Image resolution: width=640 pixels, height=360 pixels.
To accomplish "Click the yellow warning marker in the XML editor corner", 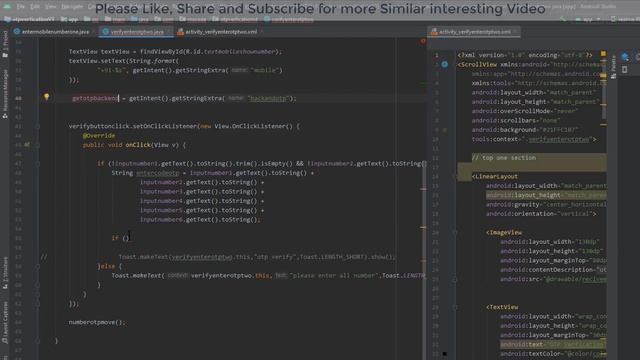I will point(603,54).
